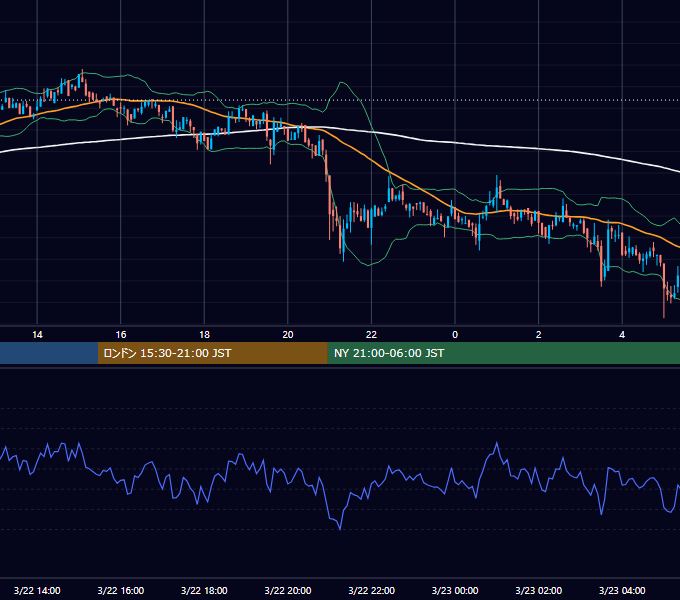This screenshot has height=600, width=680.
Task: Click the 3/22 20:00 time label
Action: coord(288,590)
